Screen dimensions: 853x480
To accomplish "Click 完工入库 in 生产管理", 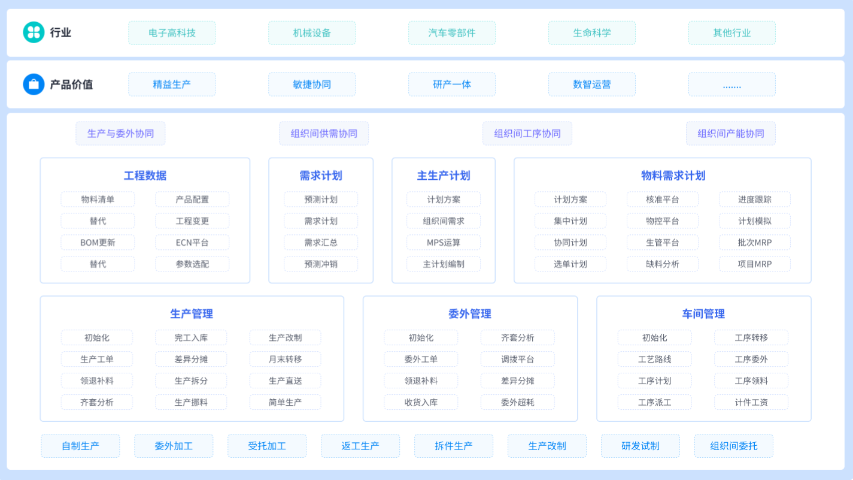I will coord(191,337).
